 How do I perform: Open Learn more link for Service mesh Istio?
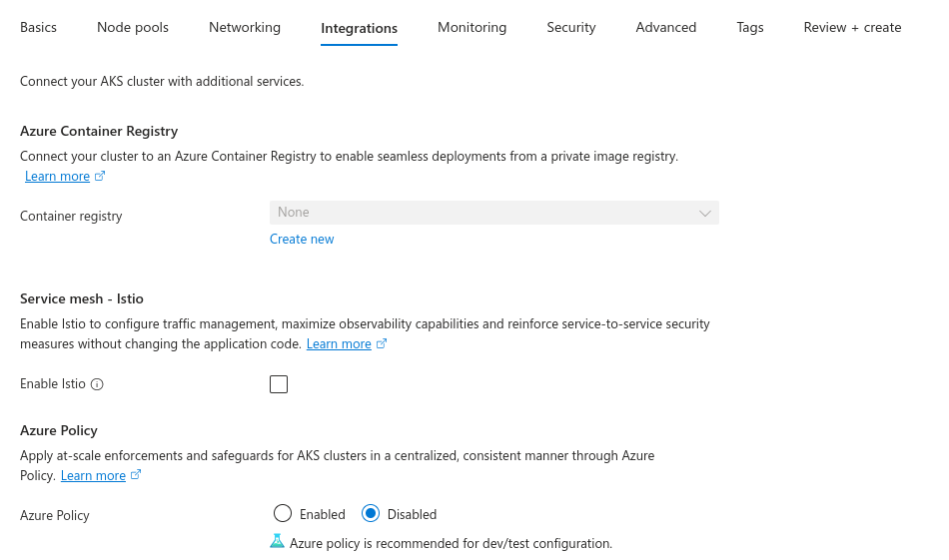339,344
